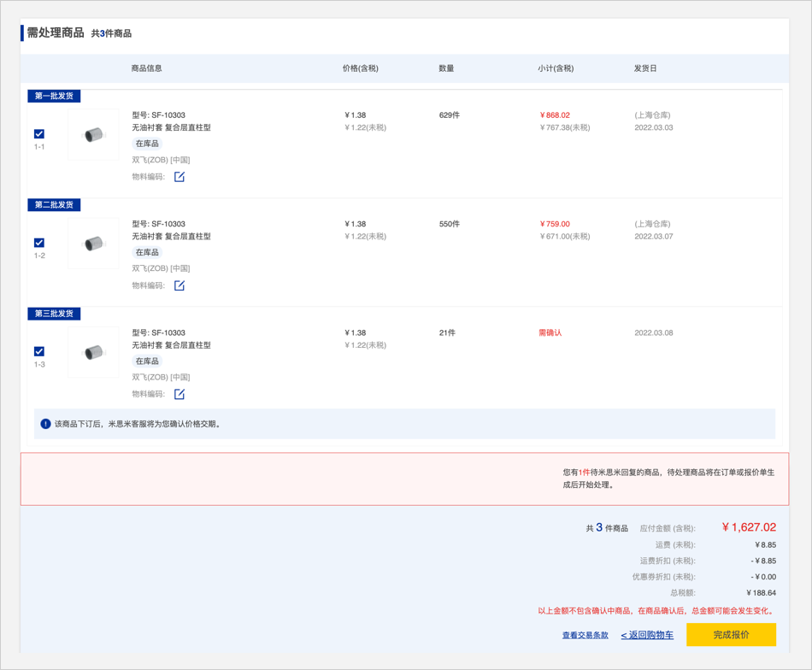Click model SF-10303 in second batch

pyautogui.click(x=158, y=224)
